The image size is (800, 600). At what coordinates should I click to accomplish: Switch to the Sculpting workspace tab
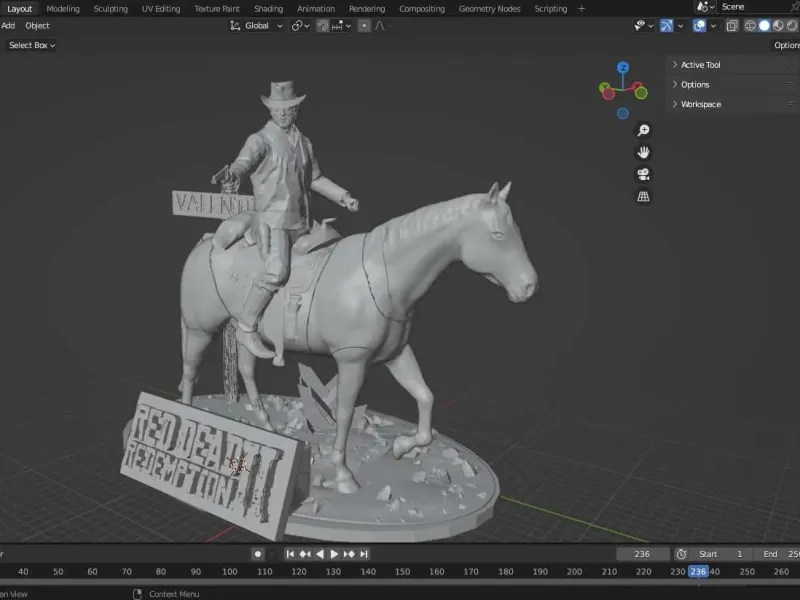click(x=111, y=9)
